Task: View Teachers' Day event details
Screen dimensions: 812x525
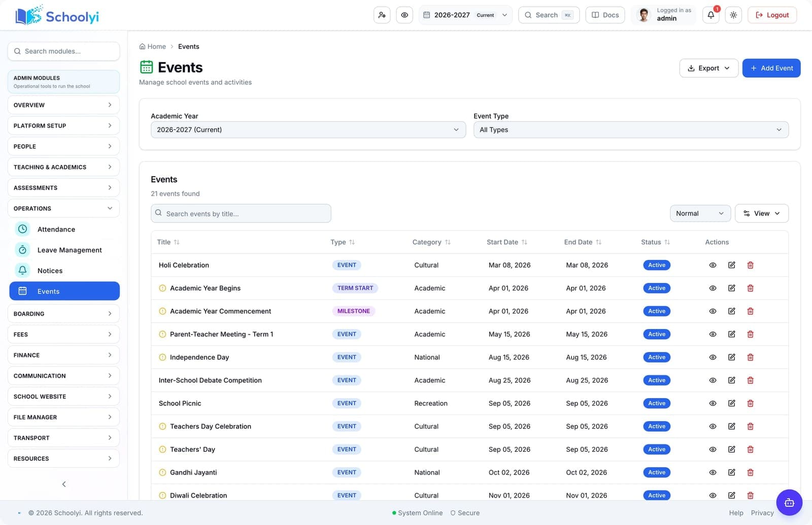Action: coord(713,449)
